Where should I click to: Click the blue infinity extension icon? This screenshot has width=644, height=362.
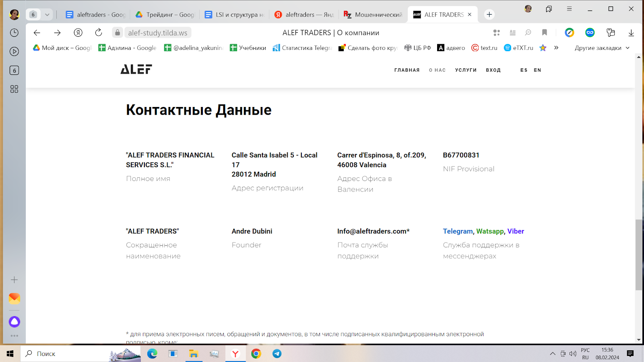(590, 33)
